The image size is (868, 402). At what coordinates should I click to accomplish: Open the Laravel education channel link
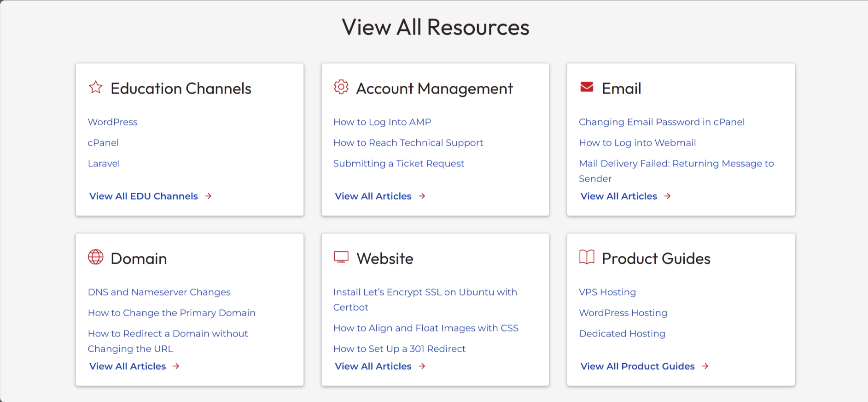104,163
